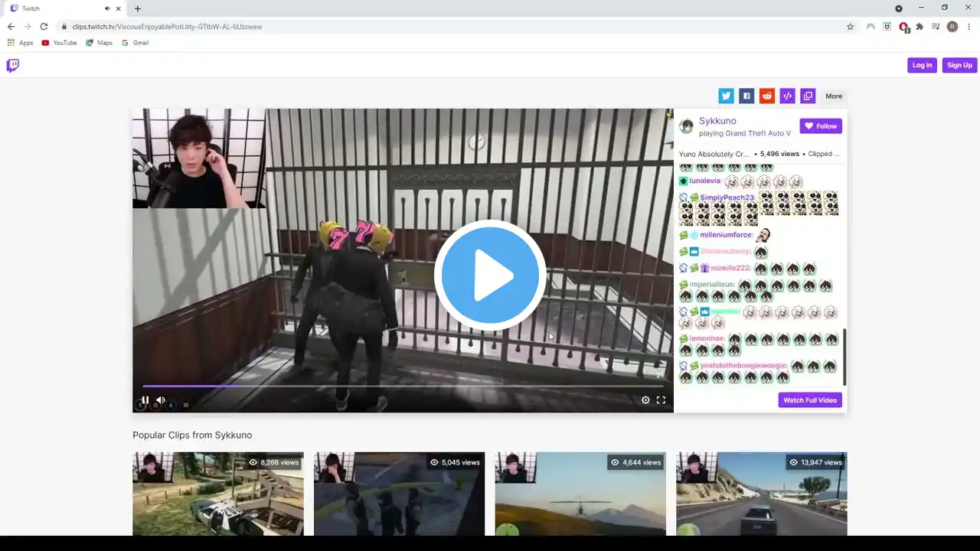This screenshot has width=980, height=551.
Task: Mute the Twitch tab via speaker icon
Action: tap(107, 8)
